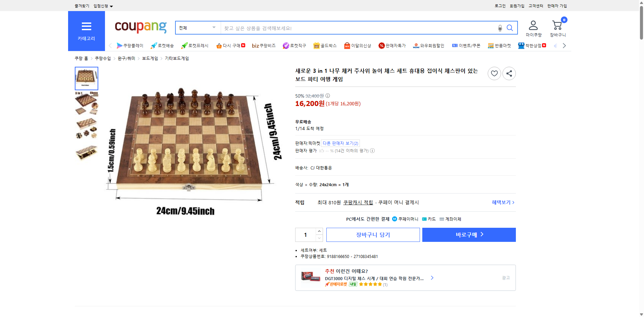Toggle the wishlist heart on the product
The image size is (644, 317).
tap(494, 73)
